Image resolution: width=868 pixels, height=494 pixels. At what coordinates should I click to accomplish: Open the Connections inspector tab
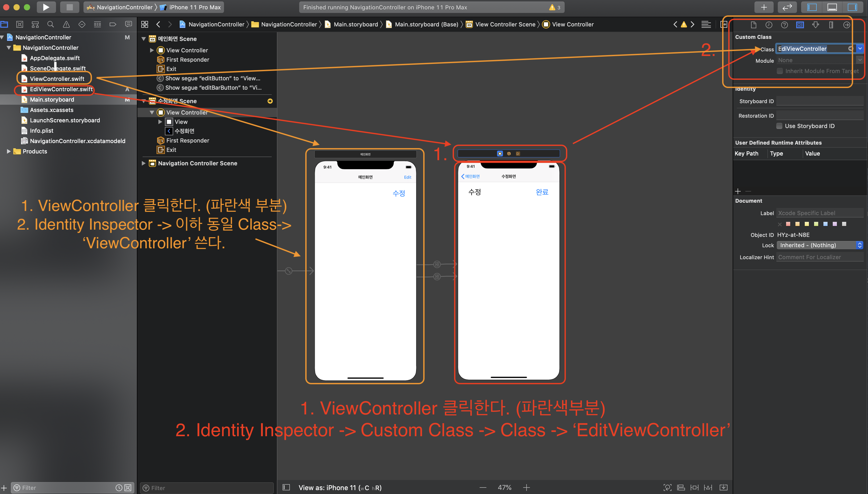point(847,25)
